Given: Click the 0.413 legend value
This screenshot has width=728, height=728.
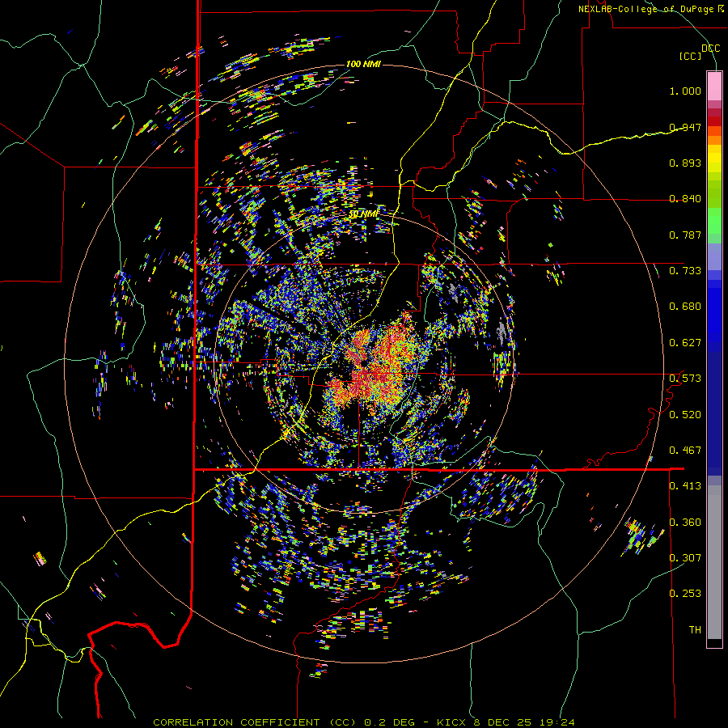Looking at the screenshot, I should [x=685, y=486].
